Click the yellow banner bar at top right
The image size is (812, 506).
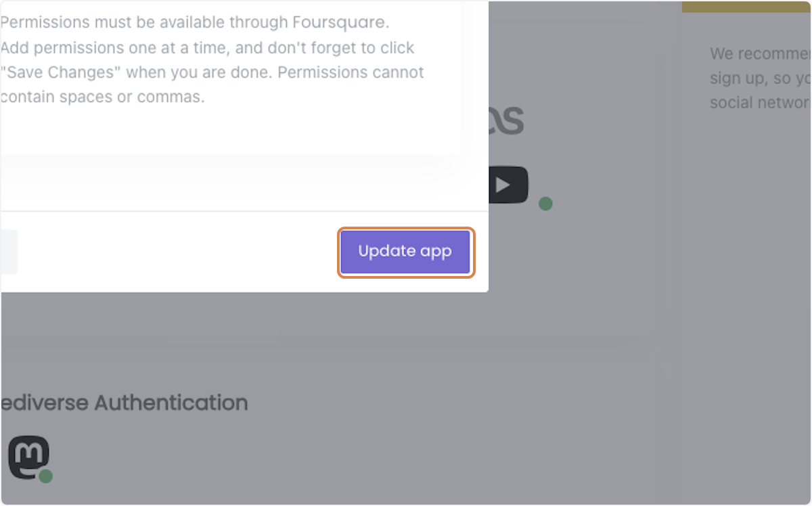[747, 6]
